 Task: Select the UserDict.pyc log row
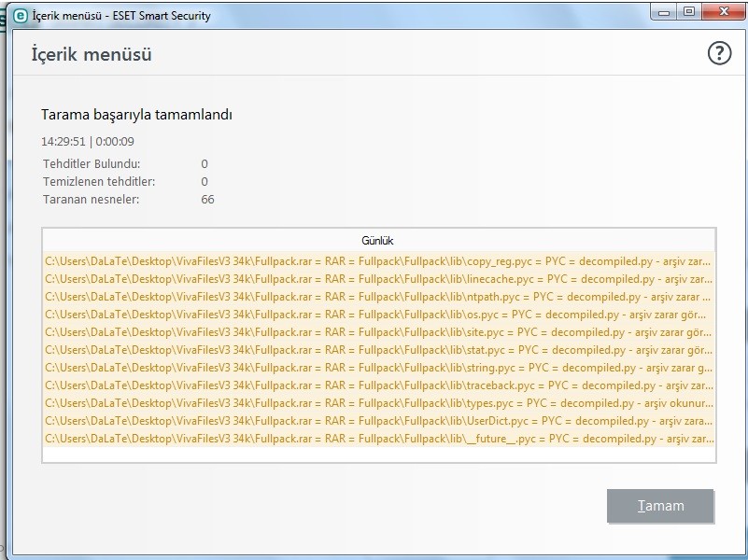tap(379, 421)
